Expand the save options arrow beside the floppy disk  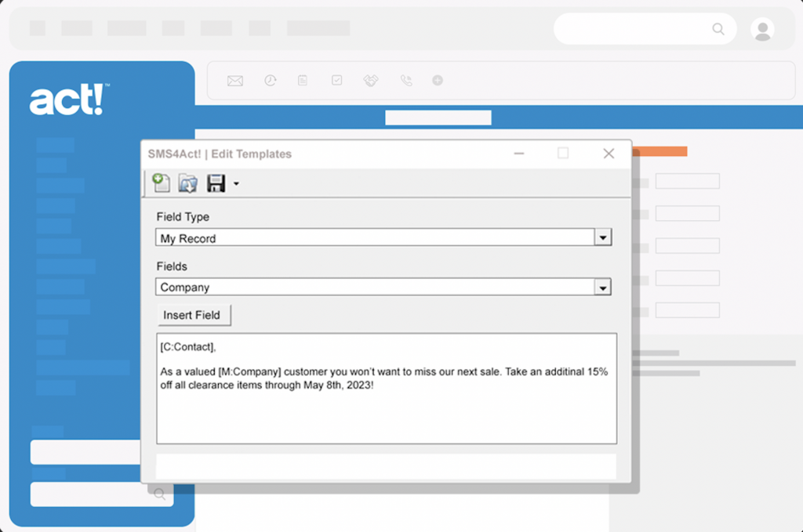(236, 185)
